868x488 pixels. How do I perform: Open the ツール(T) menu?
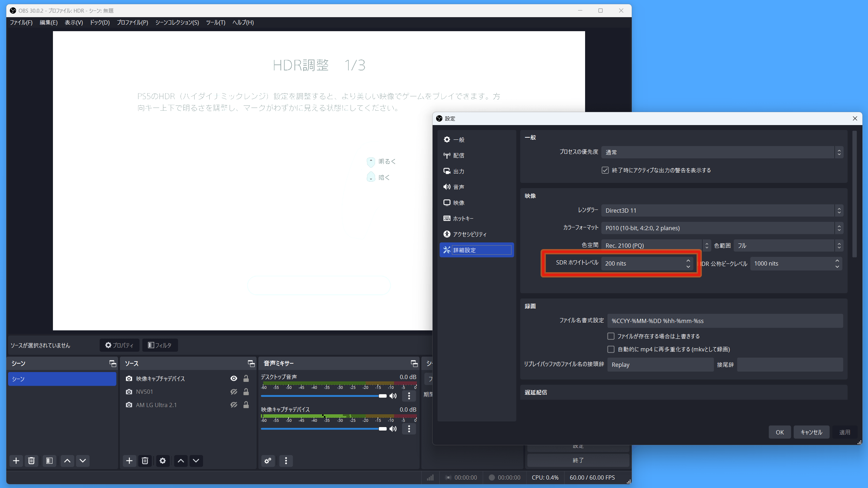click(x=215, y=22)
